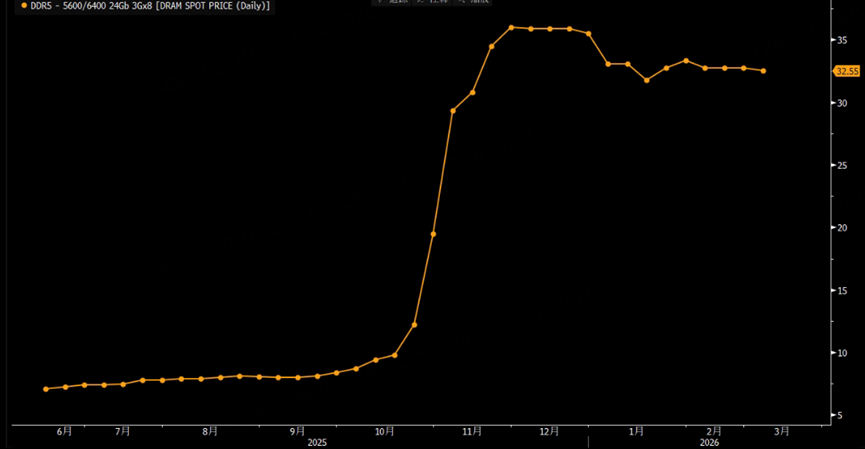The height and width of the screenshot is (449, 865).
Task: Click the 9月 month label
Action: click(298, 431)
